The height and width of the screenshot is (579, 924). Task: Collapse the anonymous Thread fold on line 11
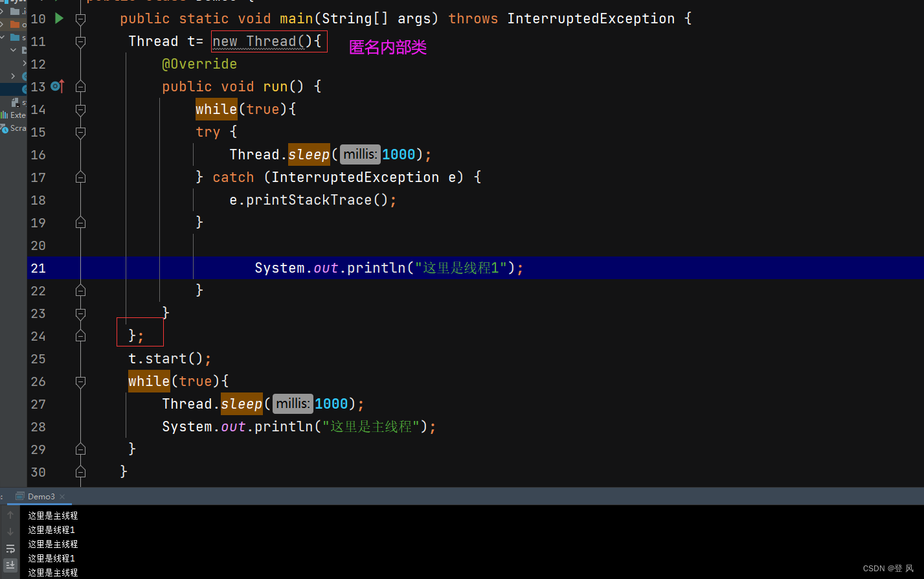[80, 41]
